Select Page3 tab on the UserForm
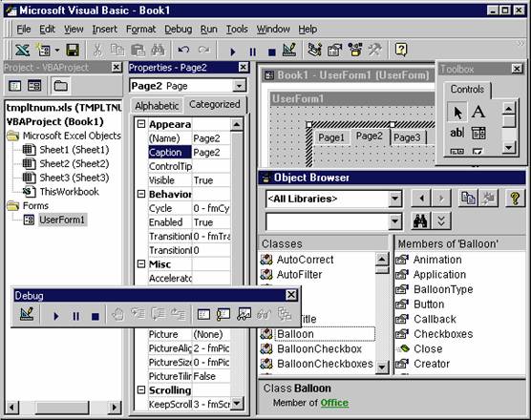Screen dimensions: 531x420 (x=407, y=137)
